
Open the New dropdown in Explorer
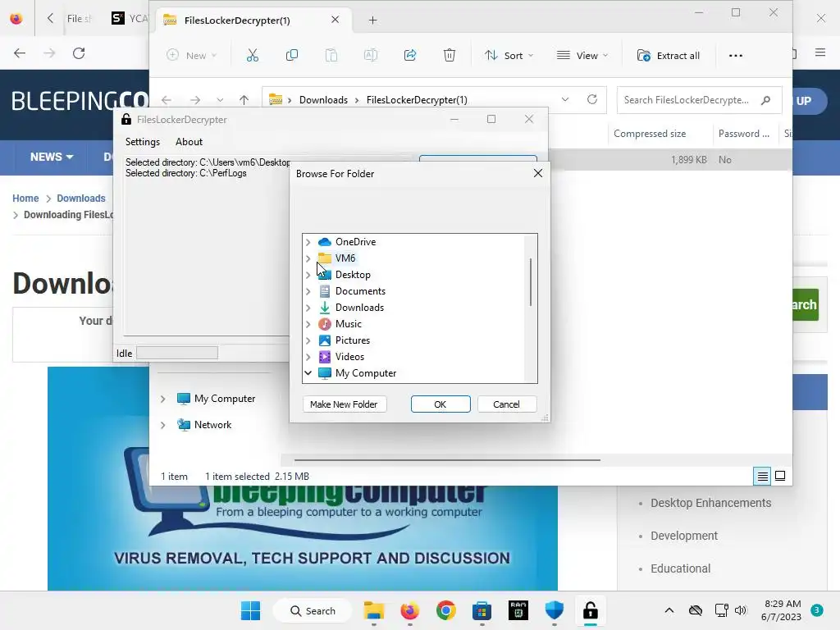click(x=191, y=55)
